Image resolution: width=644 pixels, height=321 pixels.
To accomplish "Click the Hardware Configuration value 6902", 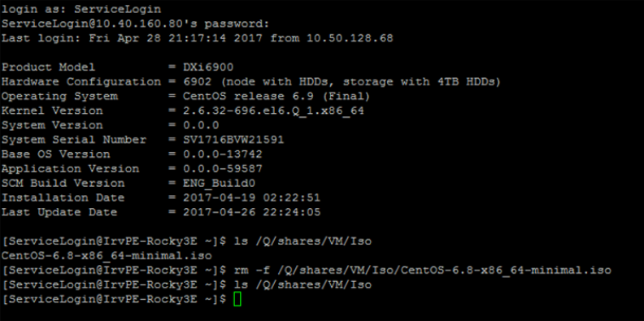I will pyautogui.click(x=197, y=82).
